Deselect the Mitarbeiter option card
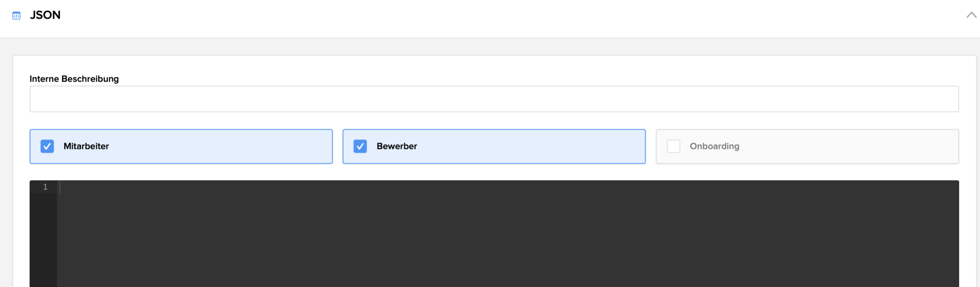This screenshot has height=287, width=980. point(181,146)
